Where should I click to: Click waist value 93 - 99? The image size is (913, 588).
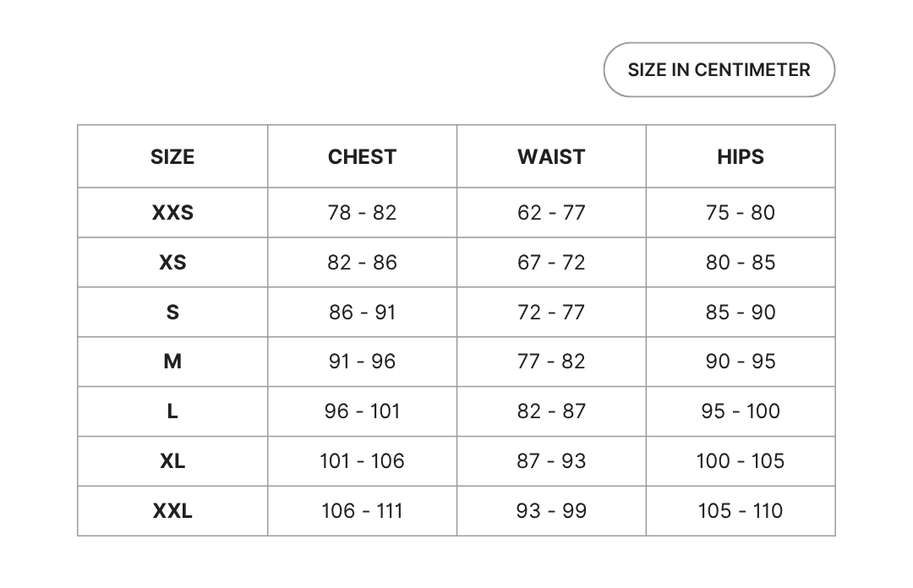point(551,511)
